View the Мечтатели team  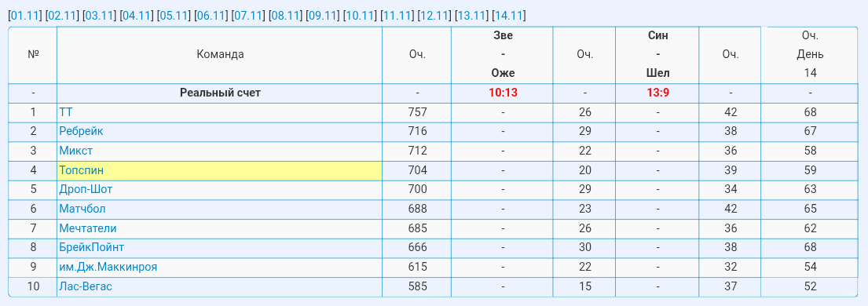click(x=88, y=228)
